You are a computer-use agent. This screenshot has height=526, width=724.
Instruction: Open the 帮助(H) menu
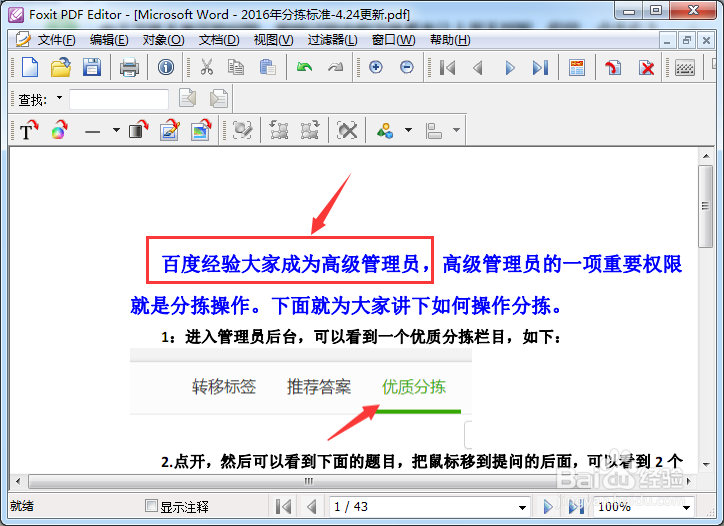click(450, 40)
